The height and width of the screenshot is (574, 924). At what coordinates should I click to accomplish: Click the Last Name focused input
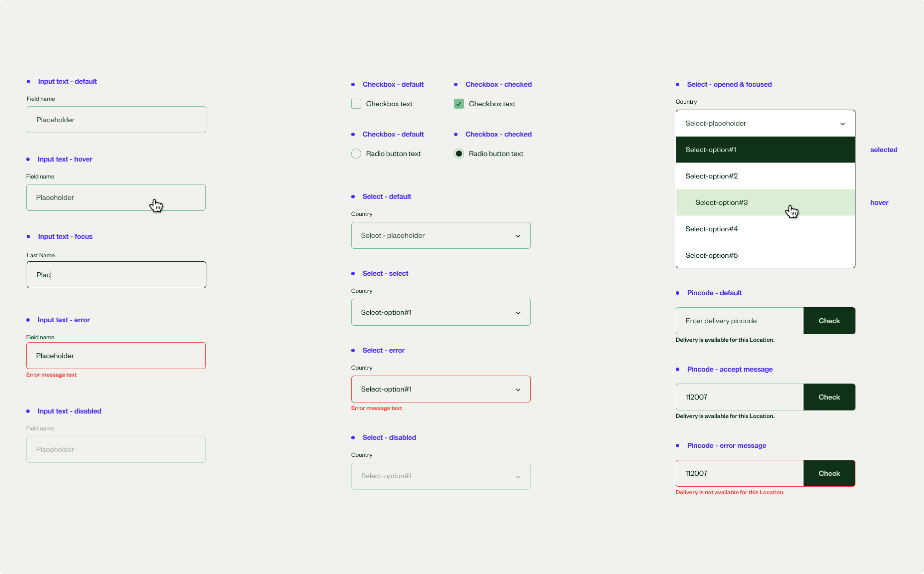[x=116, y=275]
